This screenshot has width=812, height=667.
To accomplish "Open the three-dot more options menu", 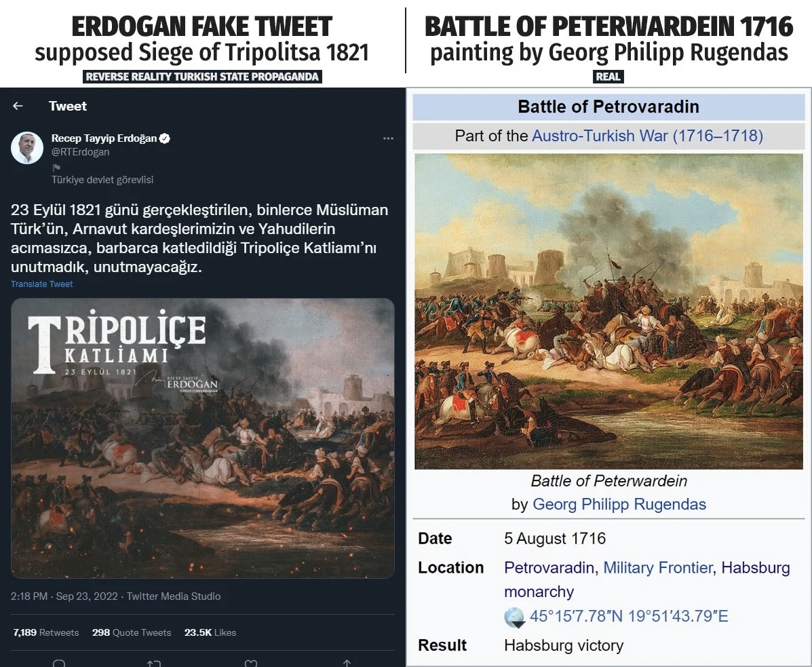I will tap(388, 138).
